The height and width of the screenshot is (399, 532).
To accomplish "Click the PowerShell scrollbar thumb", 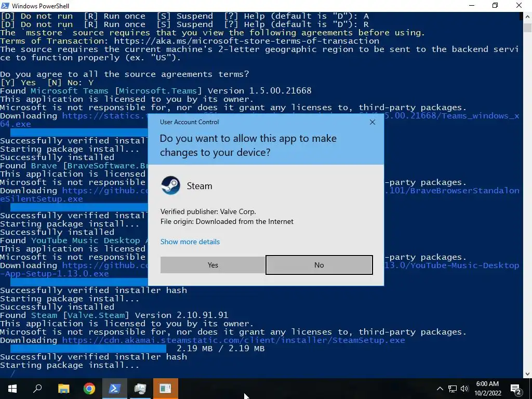I will click(527, 27).
